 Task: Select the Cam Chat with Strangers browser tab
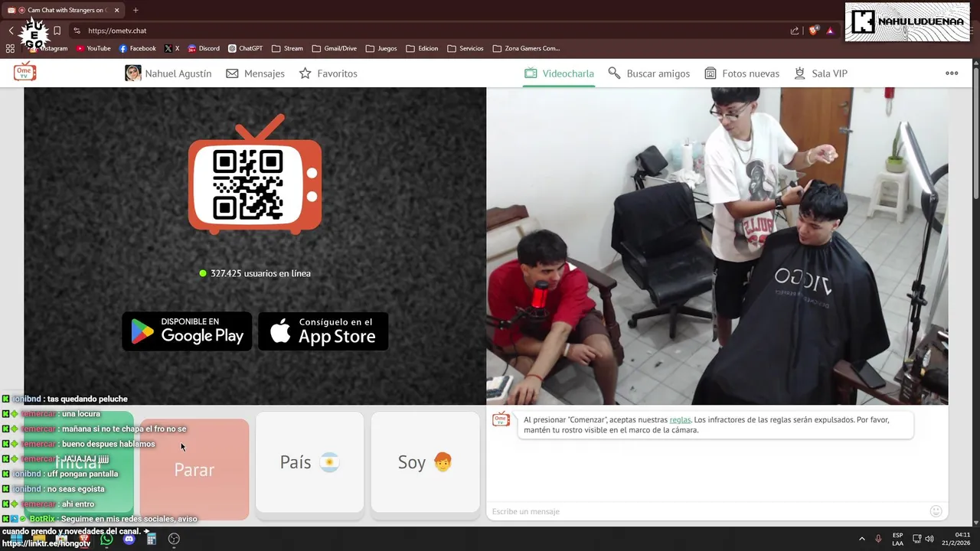64,10
